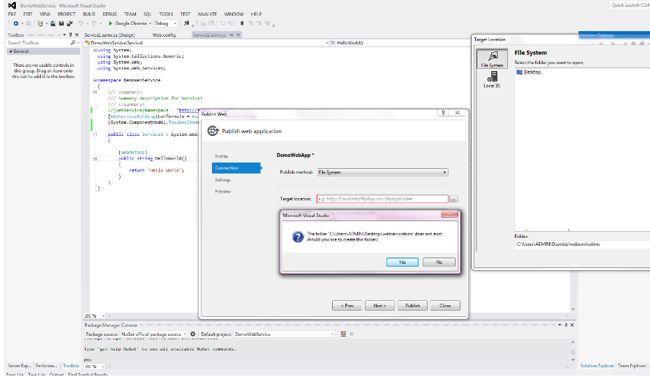
Task: Select the Profile step in Publish Web
Action: coord(222,156)
